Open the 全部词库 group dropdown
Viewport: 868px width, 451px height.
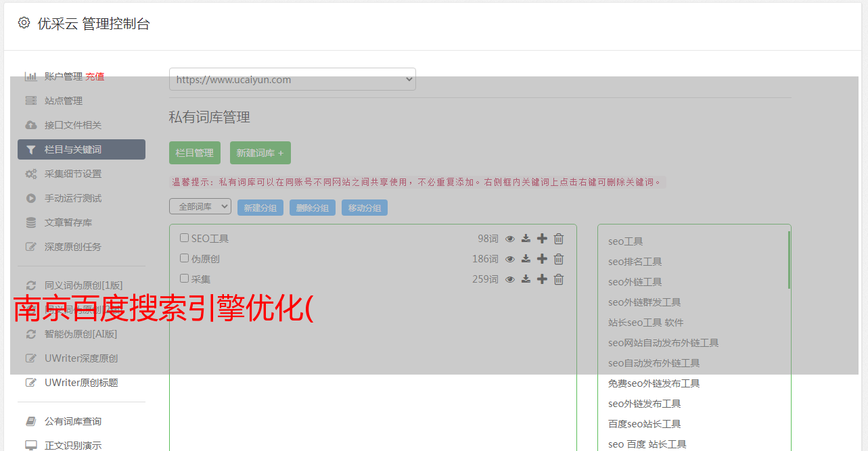click(x=200, y=207)
